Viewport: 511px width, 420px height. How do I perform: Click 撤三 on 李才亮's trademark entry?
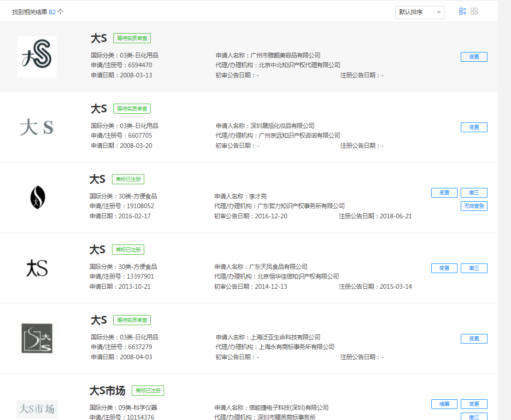(474, 192)
